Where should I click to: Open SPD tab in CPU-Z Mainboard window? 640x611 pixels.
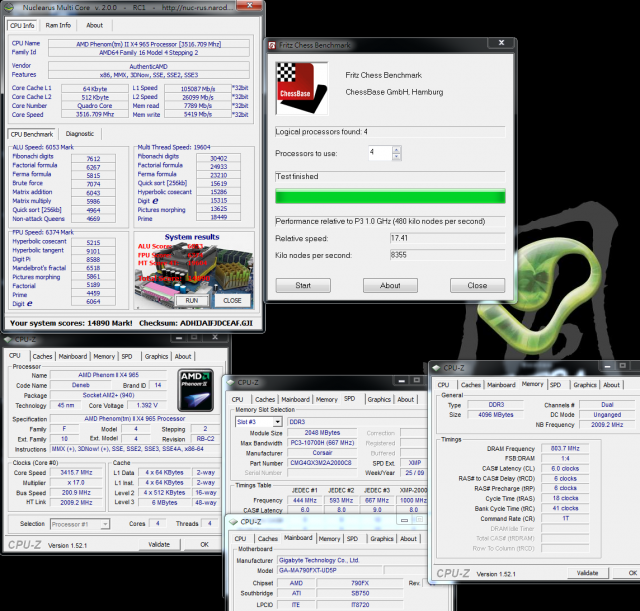[x=352, y=539]
